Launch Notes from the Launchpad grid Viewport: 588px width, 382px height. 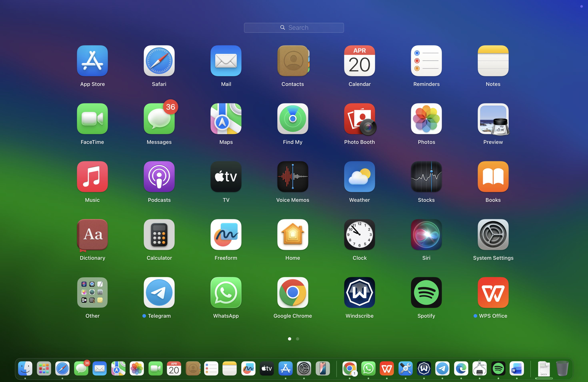[x=493, y=61]
